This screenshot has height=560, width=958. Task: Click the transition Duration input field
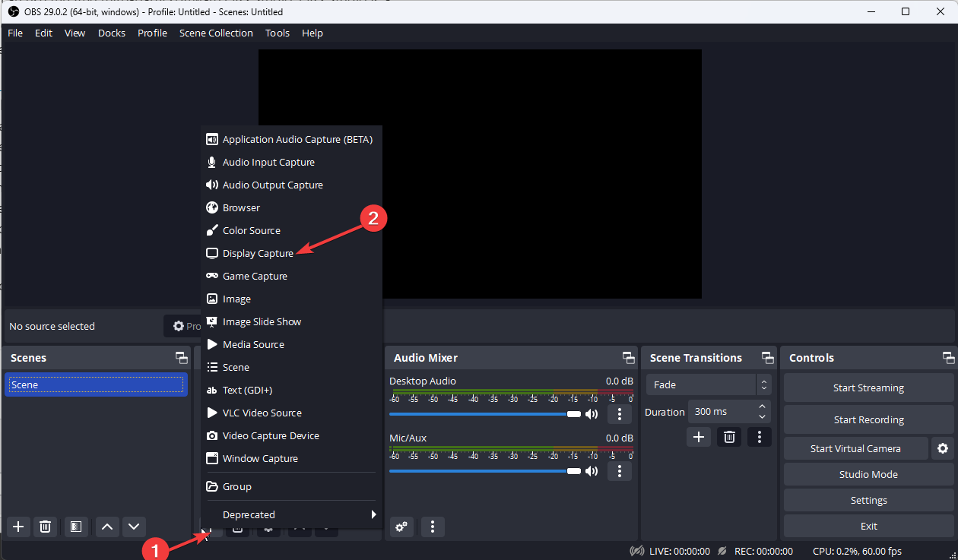click(721, 411)
